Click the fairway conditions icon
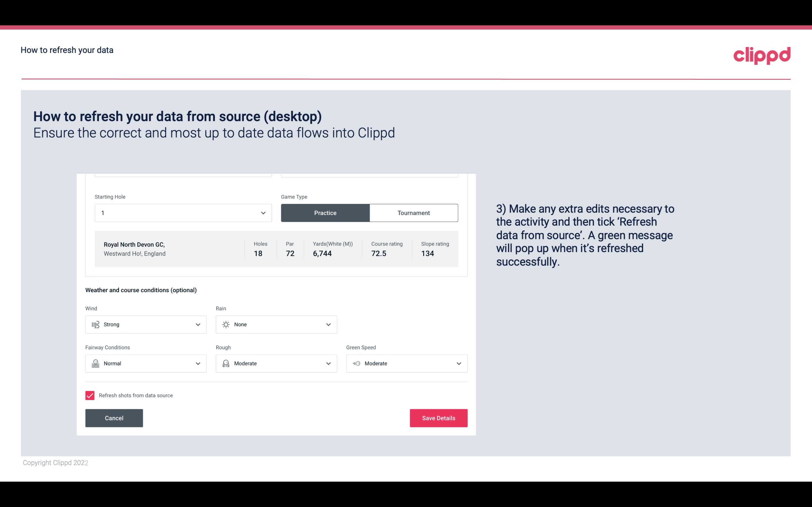This screenshot has height=507, width=812. (x=95, y=363)
